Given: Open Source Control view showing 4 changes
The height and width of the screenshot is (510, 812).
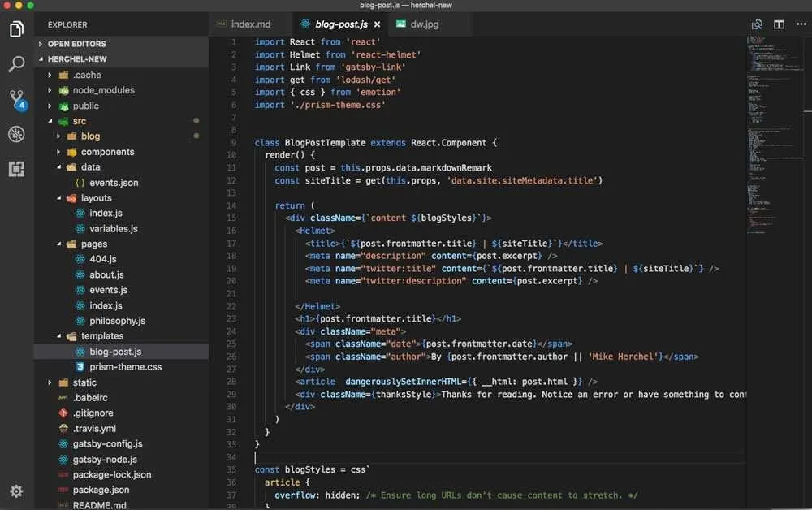Looking at the screenshot, I should (x=17, y=97).
